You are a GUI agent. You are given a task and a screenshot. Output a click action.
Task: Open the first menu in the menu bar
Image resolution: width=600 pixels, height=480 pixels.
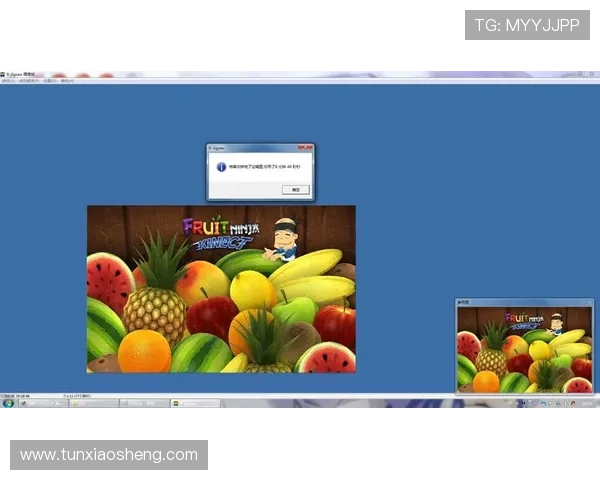pos(9,81)
